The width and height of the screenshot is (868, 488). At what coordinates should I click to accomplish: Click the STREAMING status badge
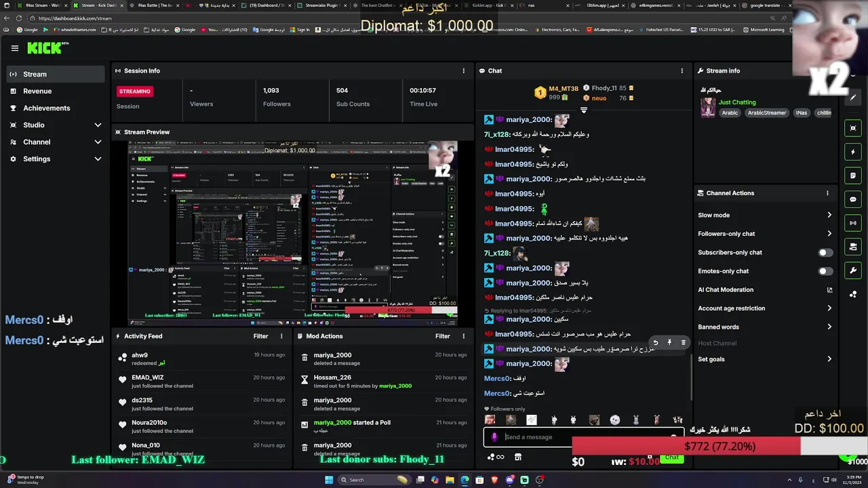pos(135,91)
